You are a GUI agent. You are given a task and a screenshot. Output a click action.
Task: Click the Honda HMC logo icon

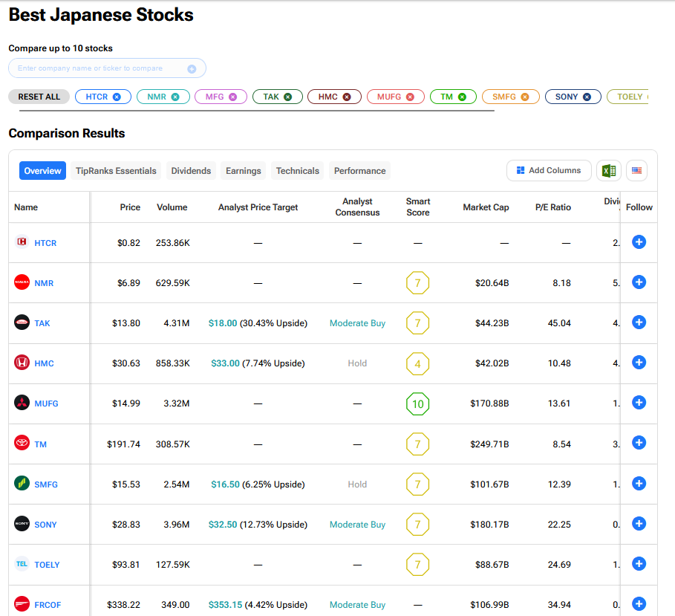(x=22, y=363)
